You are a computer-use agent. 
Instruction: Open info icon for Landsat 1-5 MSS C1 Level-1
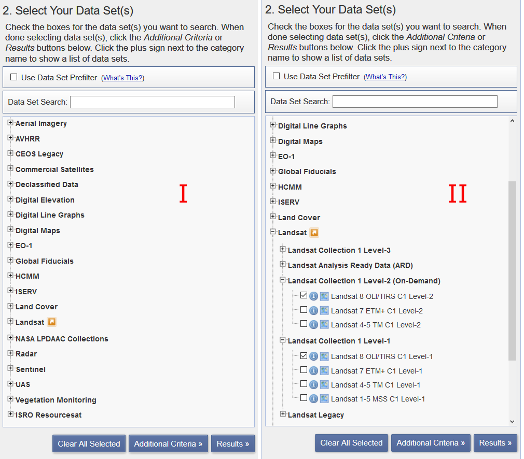(313, 398)
